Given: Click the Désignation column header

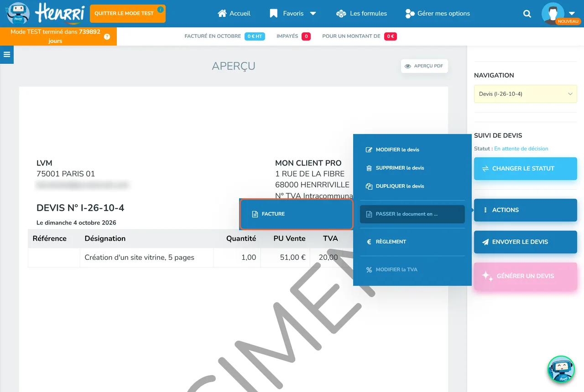Looking at the screenshot, I should 105,238.
